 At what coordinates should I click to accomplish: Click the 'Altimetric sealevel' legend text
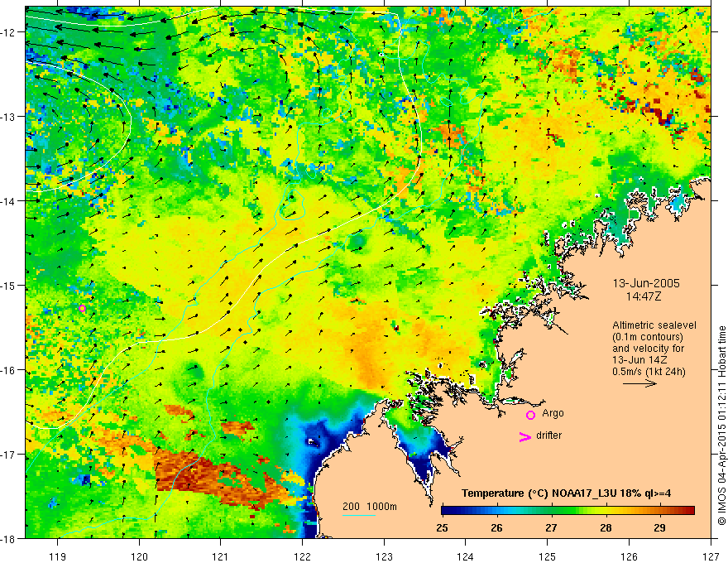pos(654,325)
